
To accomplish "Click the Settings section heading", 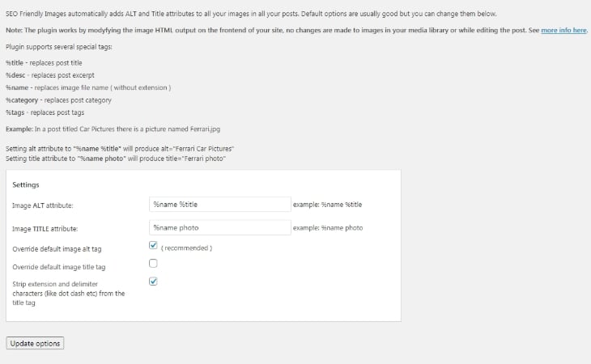I will click(26, 184).
